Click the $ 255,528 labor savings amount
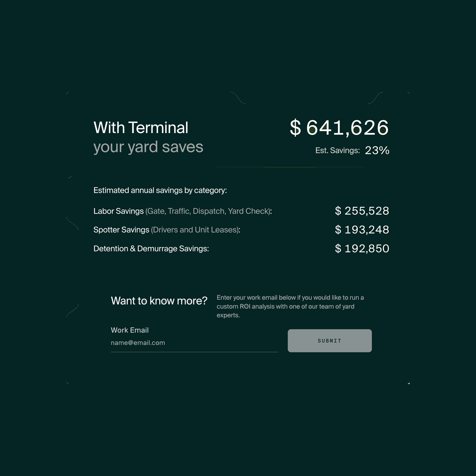The width and height of the screenshot is (476, 476). pyautogui.click(x=362, y=211)
